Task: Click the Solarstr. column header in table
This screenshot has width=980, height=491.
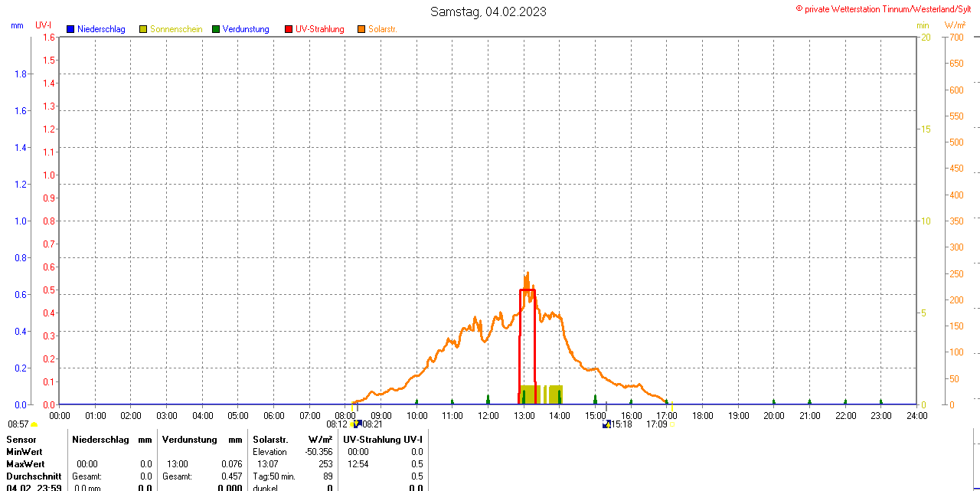Action: [270, 440]
